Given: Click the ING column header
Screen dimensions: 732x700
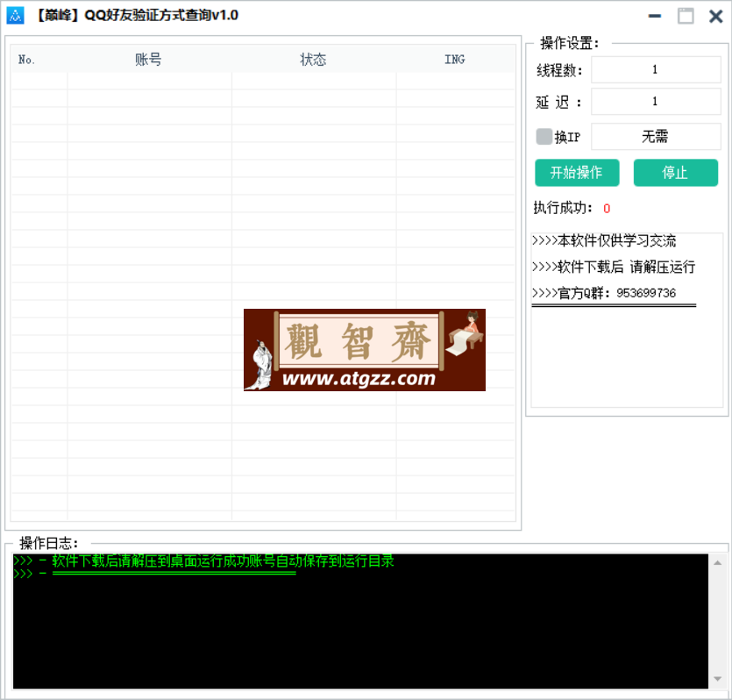Looking at the screenshot, I should [455, 60].
